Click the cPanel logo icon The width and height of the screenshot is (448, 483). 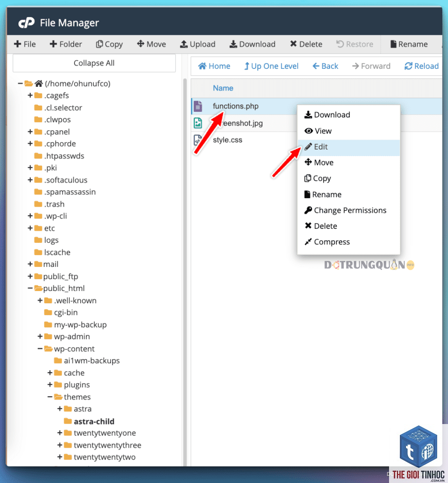pos(26,23)
